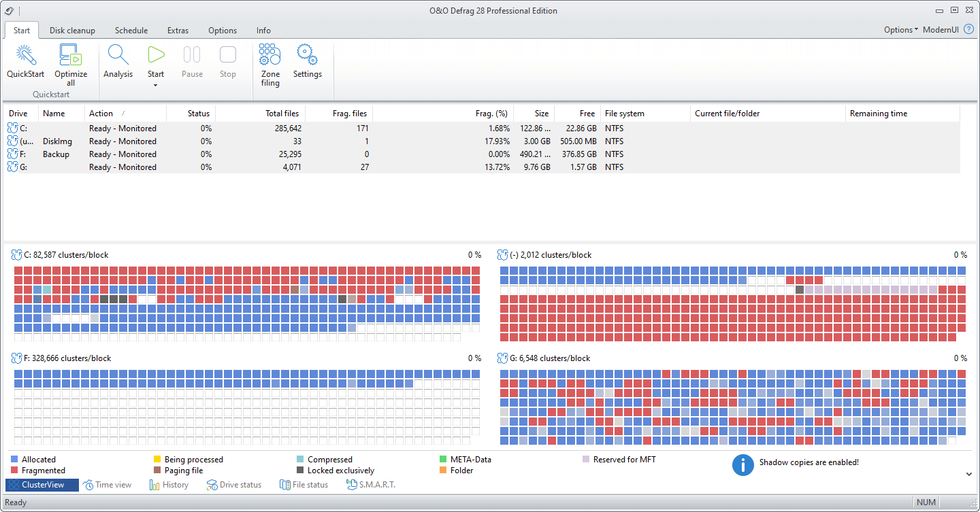This screenshot has width=980, height=512.
Task: Click the Frag. (%) column header
Action: coord(443,114)
